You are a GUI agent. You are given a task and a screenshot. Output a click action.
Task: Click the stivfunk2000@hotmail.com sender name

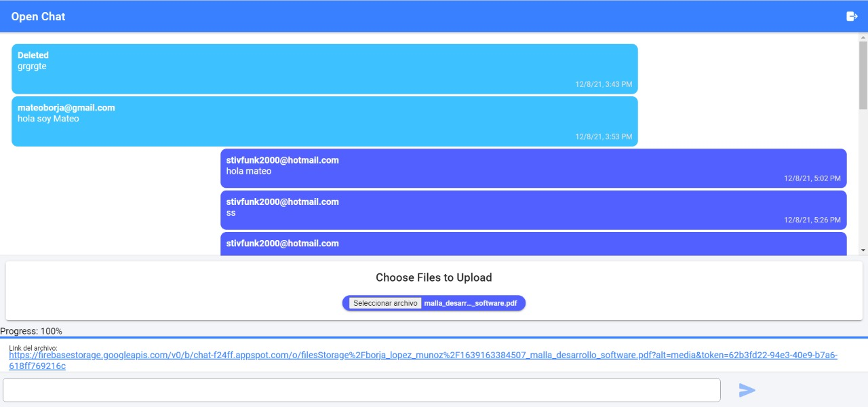(x=282, y=160)
